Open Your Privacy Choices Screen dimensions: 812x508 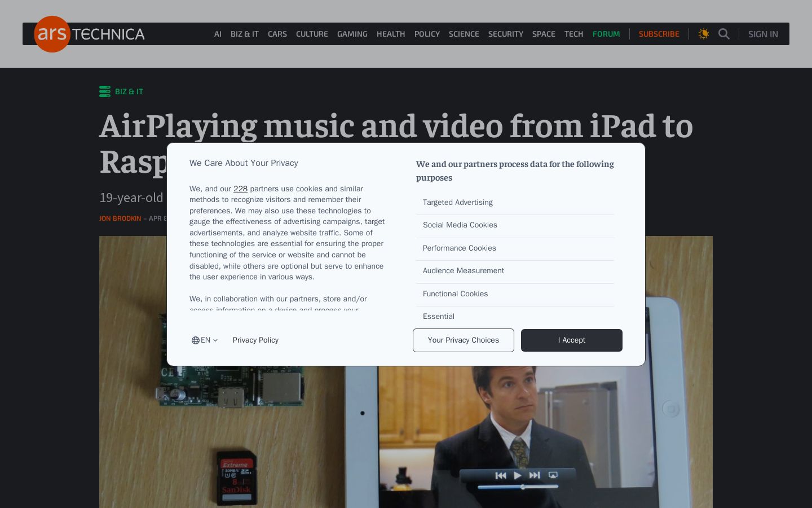click(464, 340)
